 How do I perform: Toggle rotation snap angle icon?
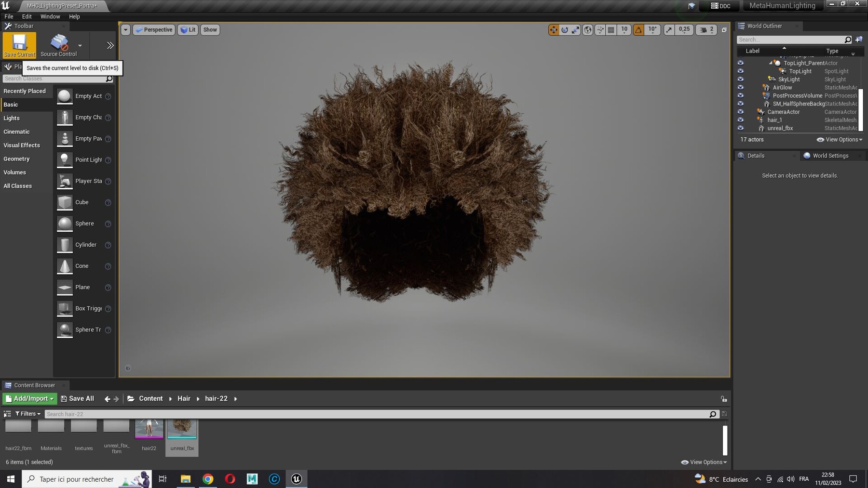coord(638,30)
